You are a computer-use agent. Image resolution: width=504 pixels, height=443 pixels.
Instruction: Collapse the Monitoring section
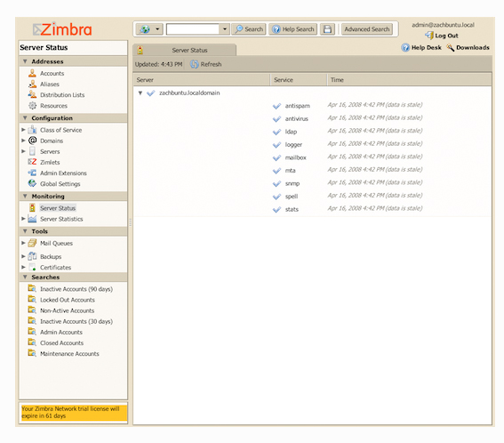tap(25, 196)
